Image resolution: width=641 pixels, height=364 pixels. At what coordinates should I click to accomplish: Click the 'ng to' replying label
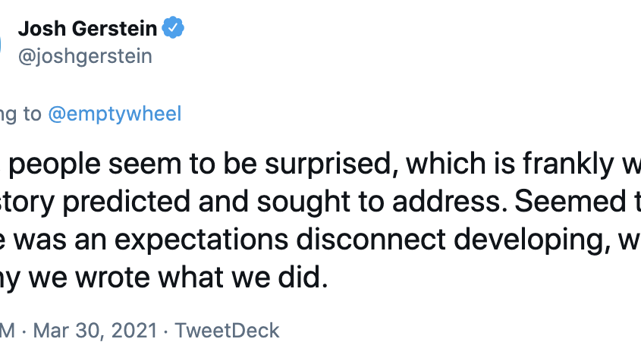tap(20, 114)
